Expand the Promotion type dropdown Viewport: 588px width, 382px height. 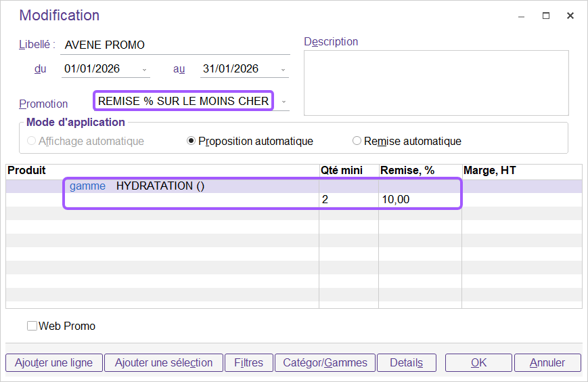pos(284,102)
